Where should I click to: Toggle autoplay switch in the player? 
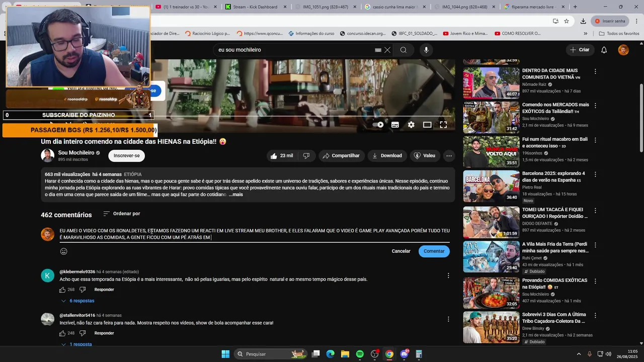tap(378, 125)
